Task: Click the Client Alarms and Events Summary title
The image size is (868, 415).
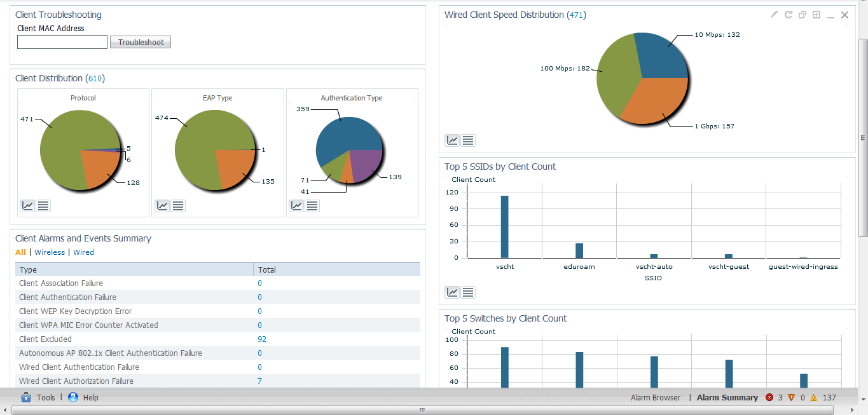Action: (x=83, y=238)
